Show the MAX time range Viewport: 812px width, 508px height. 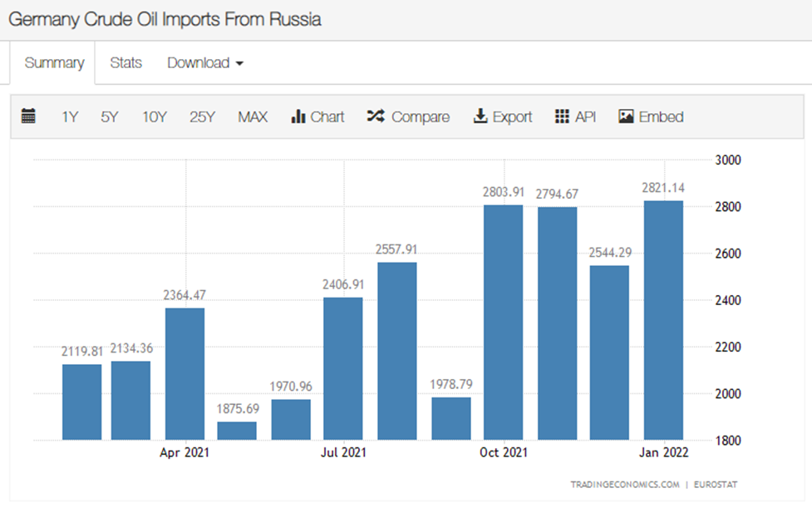coord(253,117)
